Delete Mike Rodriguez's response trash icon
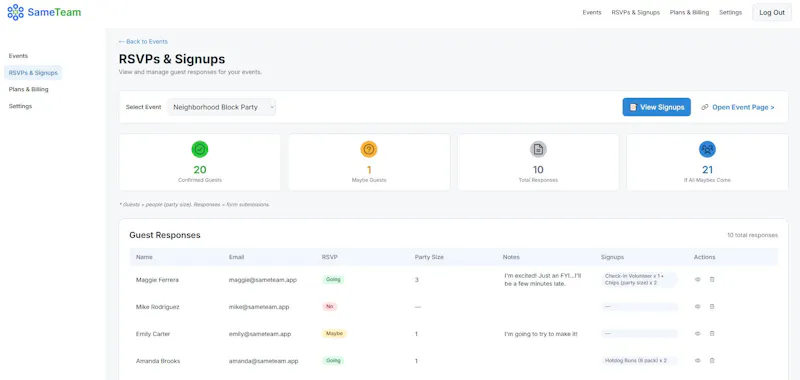 coord(712,307)
